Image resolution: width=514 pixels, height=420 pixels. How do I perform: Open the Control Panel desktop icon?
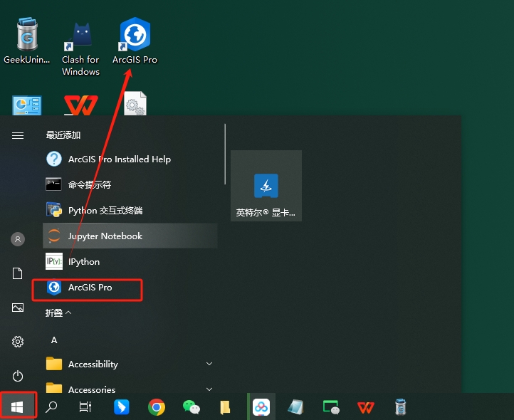coord(27,105)
